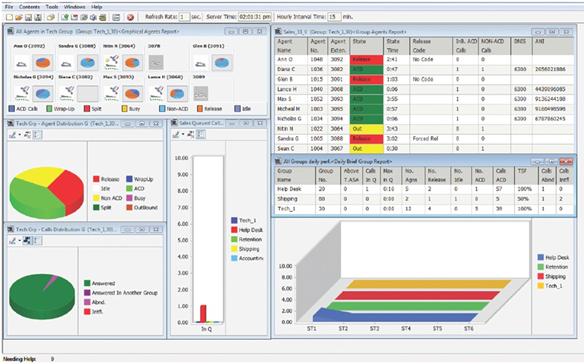Click the Save floppy disk toolbar icon
Image resolution: width=584 pixels, height=364 pixels.
(x=28, y=17)
